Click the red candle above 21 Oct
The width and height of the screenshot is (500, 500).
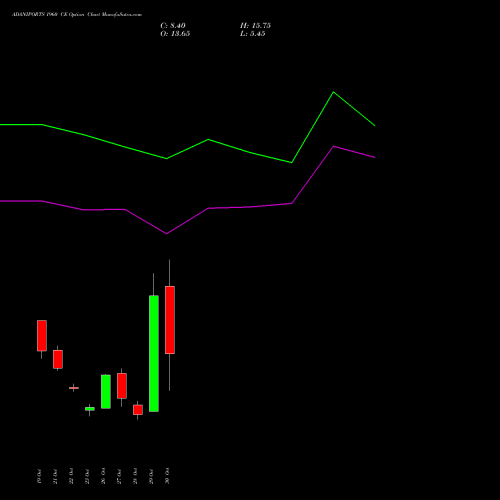pyautogui.click(x=58, y=359)
